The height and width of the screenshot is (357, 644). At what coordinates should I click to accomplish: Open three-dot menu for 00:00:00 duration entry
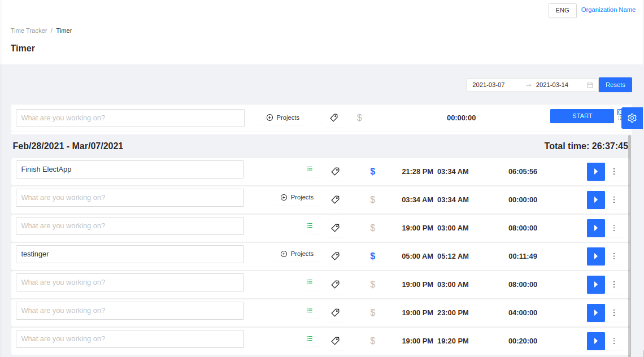[614, 200]
